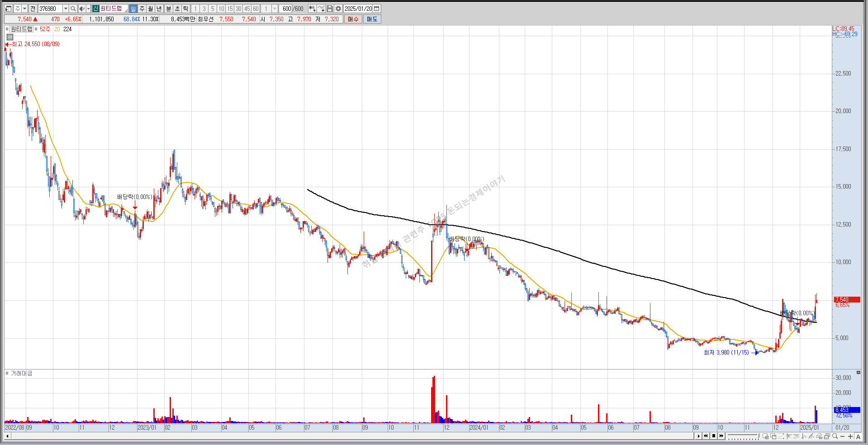Click bottom bar dotted range selection icon

[x=781, y=436]
